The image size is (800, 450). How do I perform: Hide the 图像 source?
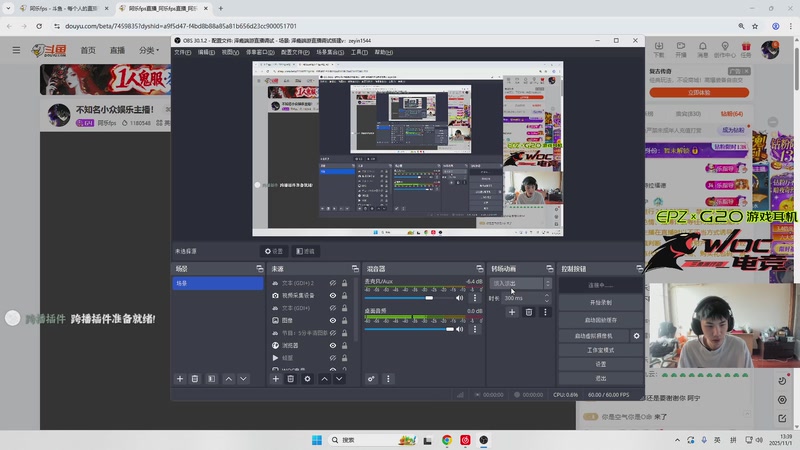(x=333, y=320)
